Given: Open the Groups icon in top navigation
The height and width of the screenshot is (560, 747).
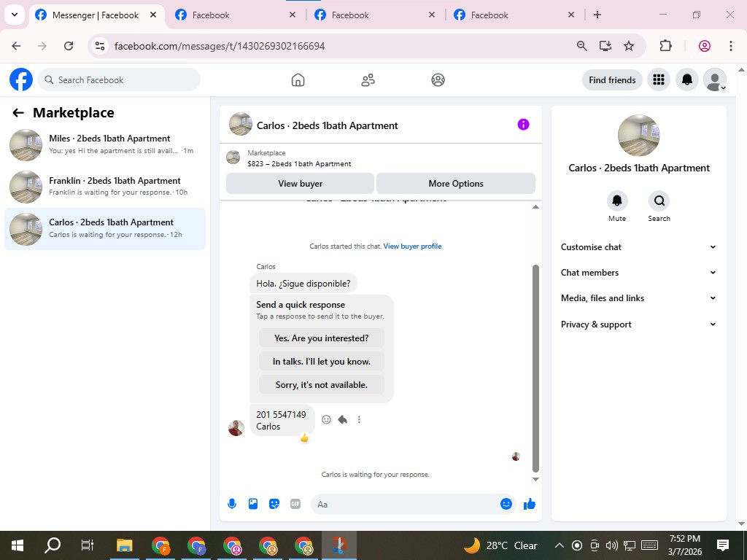Looking at the screenshot, I should 438,80.
